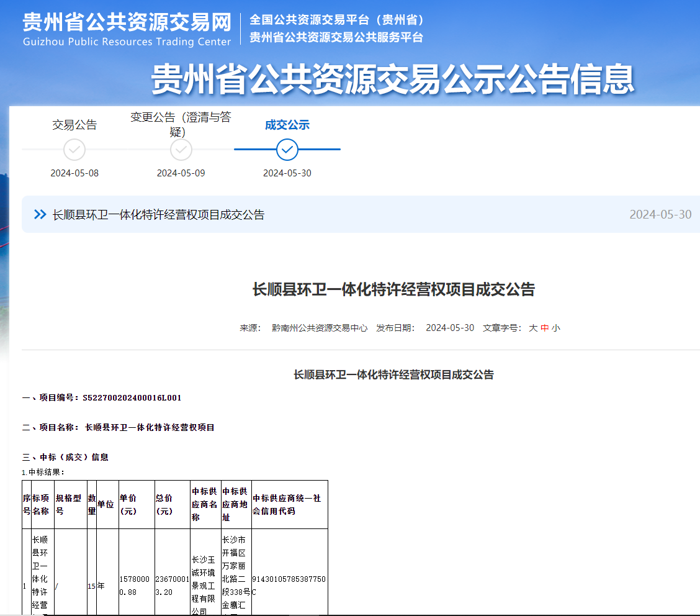Click the gray checkmark circle under 交易公告

tap(74, 150)
